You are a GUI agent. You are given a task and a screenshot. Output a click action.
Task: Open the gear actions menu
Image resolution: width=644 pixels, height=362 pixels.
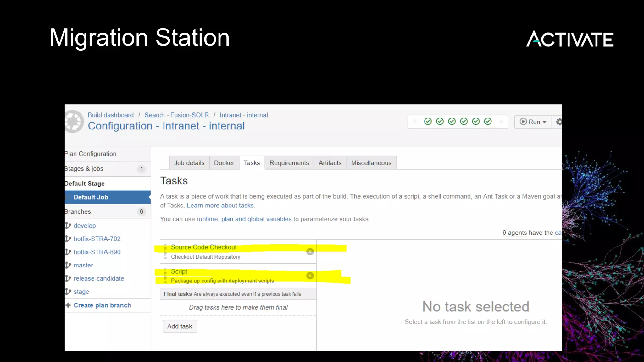[x=558, y=122]
